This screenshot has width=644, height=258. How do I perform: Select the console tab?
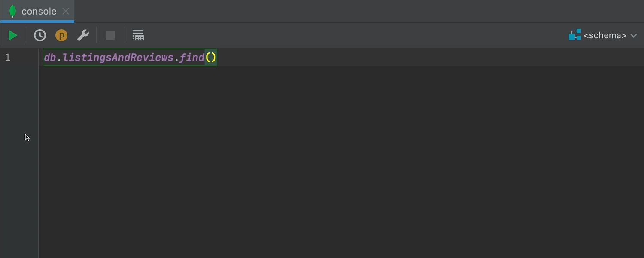(x=39, y=11)
